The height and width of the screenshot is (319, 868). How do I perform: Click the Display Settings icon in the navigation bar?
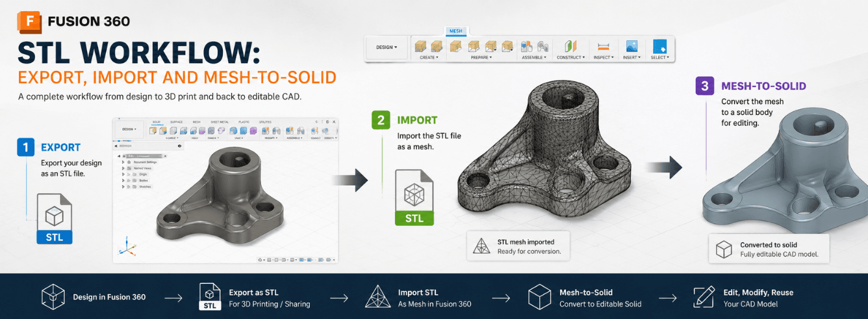(301, 260)
